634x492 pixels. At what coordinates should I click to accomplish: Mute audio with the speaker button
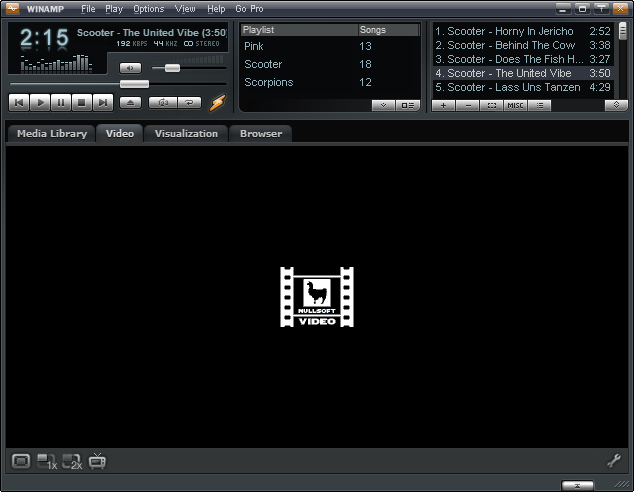coord(130,68)
